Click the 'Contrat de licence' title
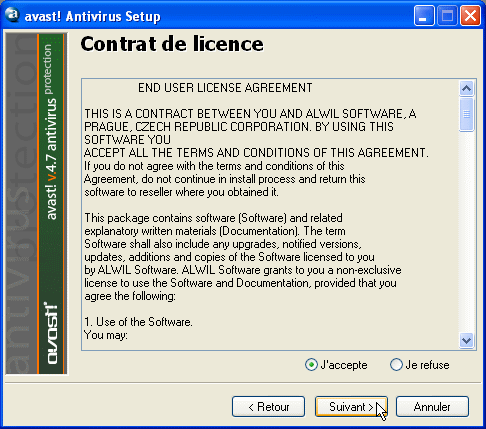Image resolution: width=486 pixels, height=429 pixels. pos(172,44)
